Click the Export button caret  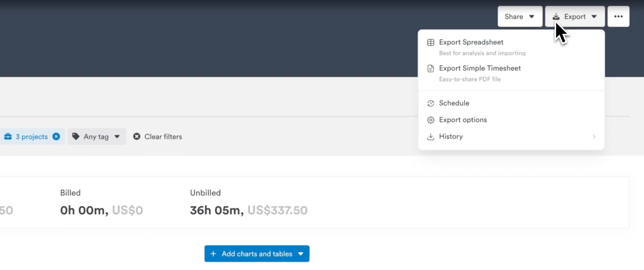(594, 17)
